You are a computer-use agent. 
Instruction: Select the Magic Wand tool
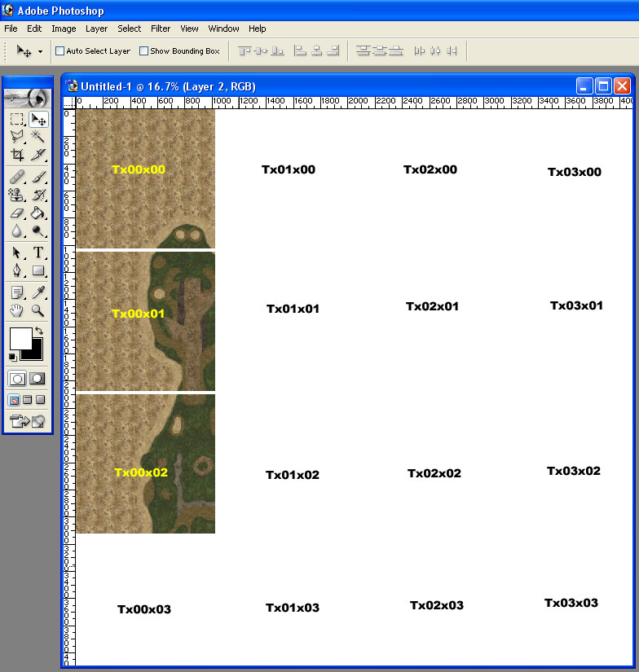click(38, 136)
